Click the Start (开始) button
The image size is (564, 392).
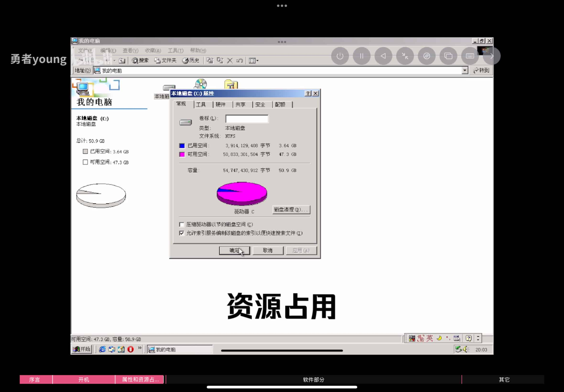pos(82,349)
